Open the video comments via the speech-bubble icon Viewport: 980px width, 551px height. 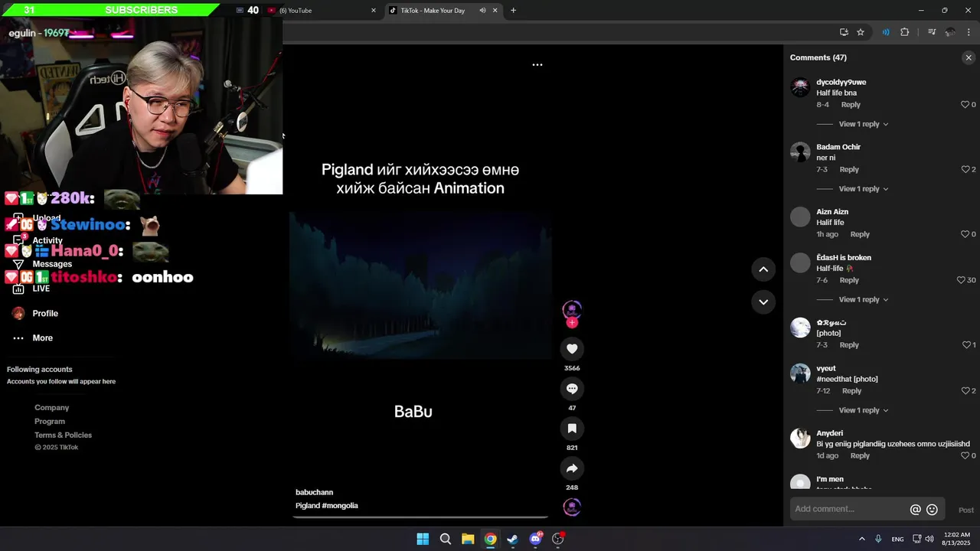572,389
